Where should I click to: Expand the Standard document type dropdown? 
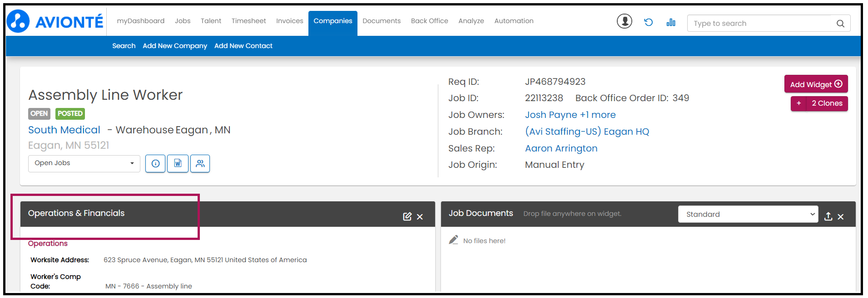(x=748, y=214)
